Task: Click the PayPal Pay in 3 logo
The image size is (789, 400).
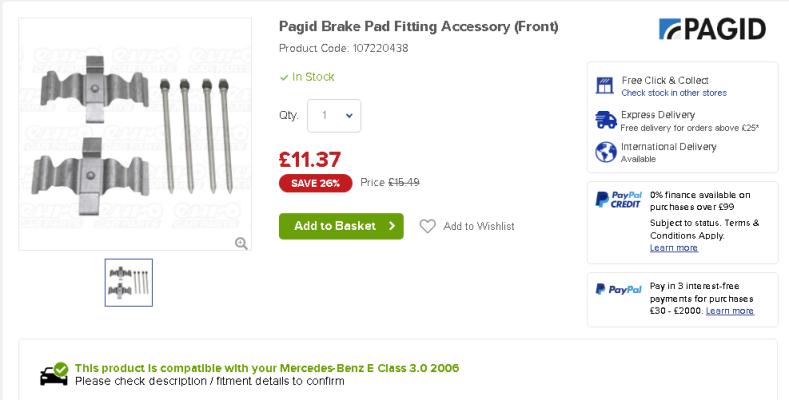Action: 618,289
